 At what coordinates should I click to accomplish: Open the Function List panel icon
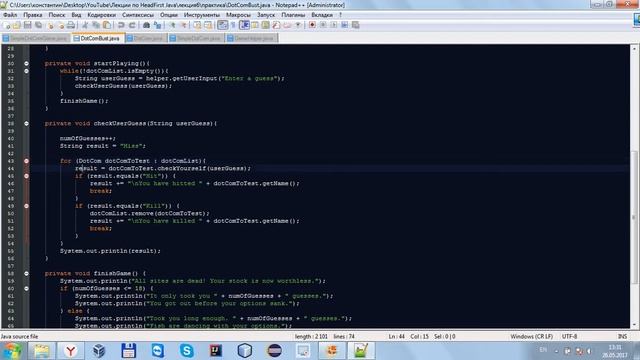pyautogui.click(x=276, y=25)
